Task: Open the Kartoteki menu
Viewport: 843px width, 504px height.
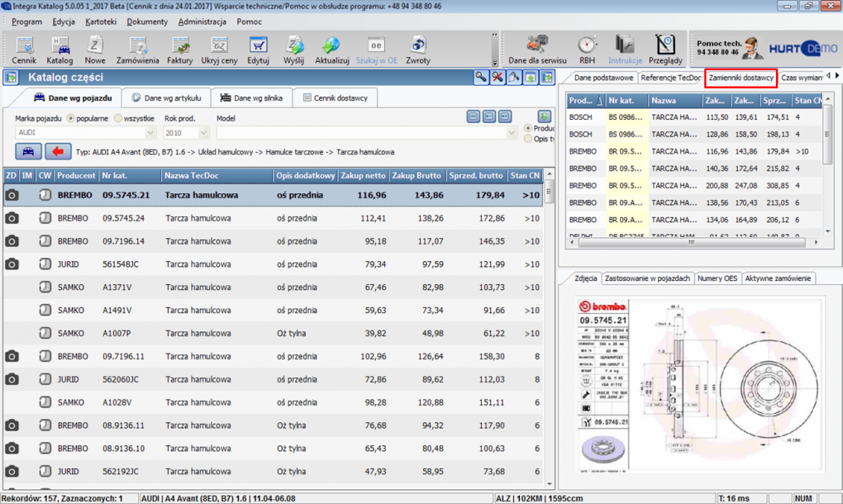Action: coord(101,21)
